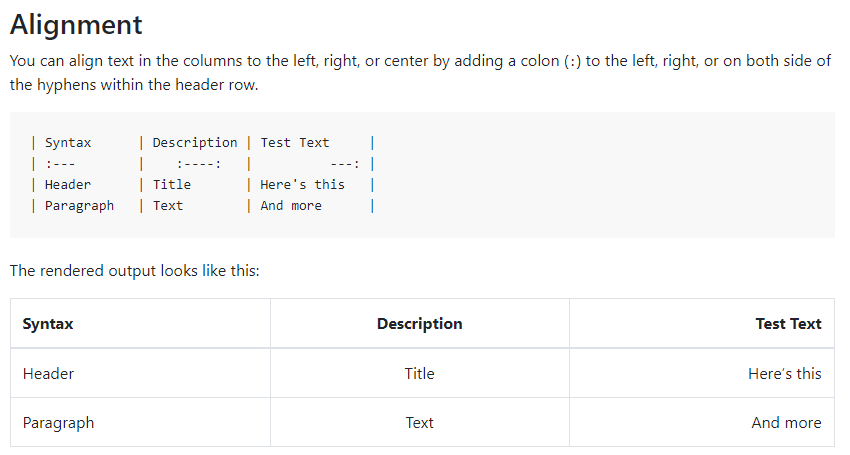Click the "rendered output looks like this" sentence
The image size is (850, 455).
click(135, 271)
